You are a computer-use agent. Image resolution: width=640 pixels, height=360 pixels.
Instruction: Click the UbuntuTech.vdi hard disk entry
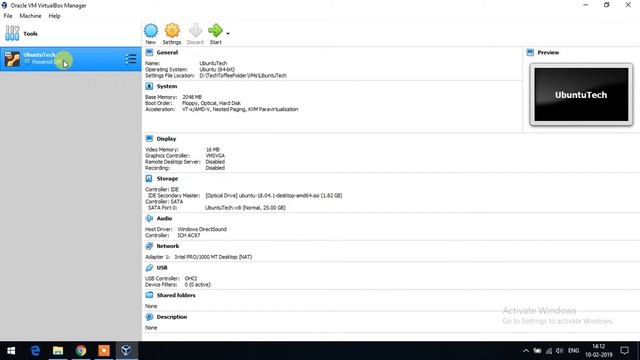click(245, 208)
